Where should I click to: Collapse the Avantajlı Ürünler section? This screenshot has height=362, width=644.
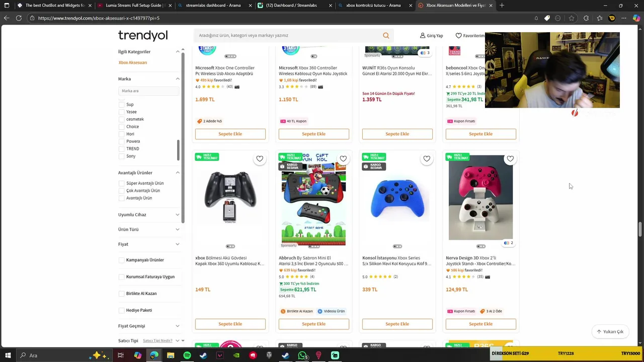178,173
